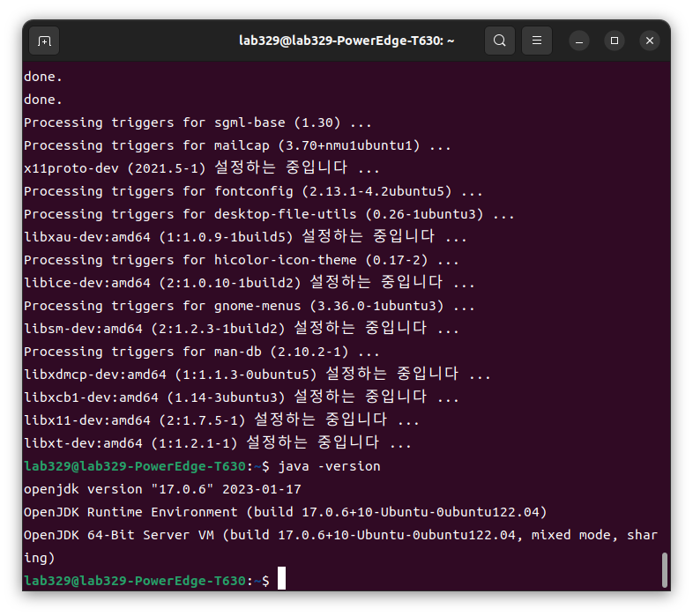Open a new terminal tab
Image resolution: width=693 pixels, height=616 pixels.
click(44, 41)
